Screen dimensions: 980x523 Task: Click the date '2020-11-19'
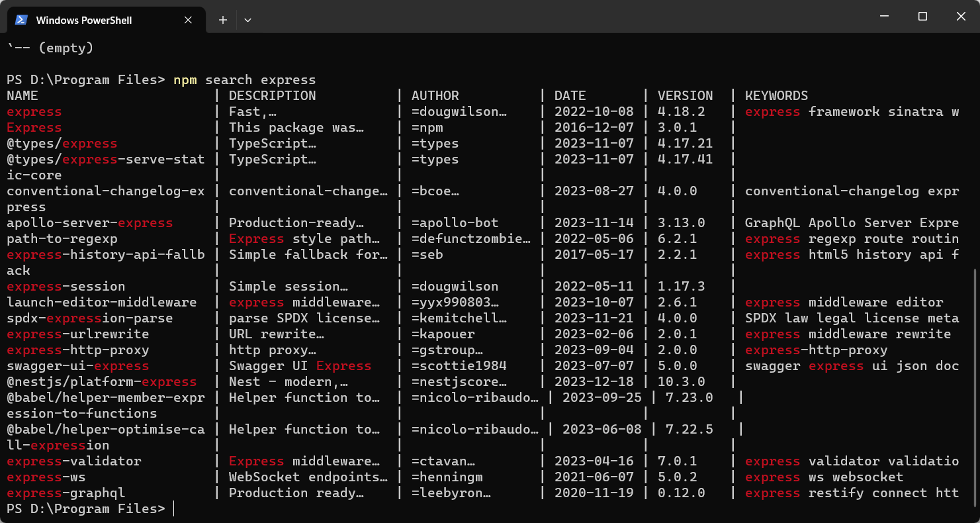pyautogui.click(x=594, y=493)
